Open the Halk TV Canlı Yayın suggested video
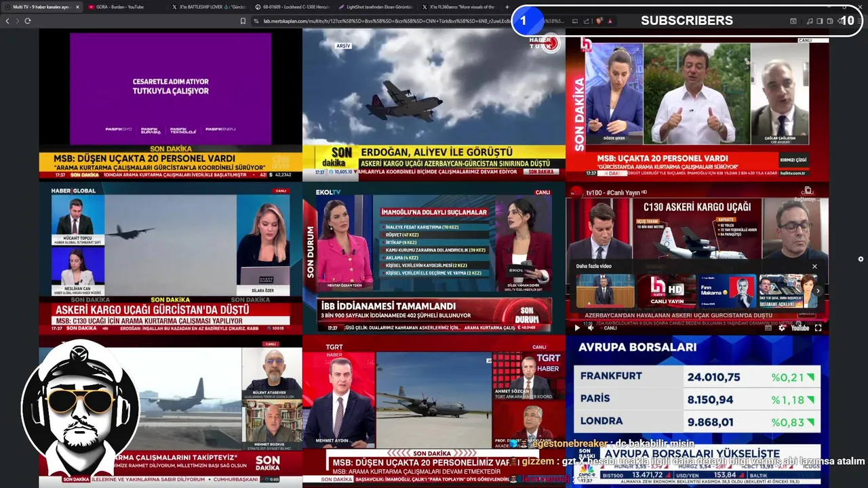The image size is (868, 488). click(667, 291)
